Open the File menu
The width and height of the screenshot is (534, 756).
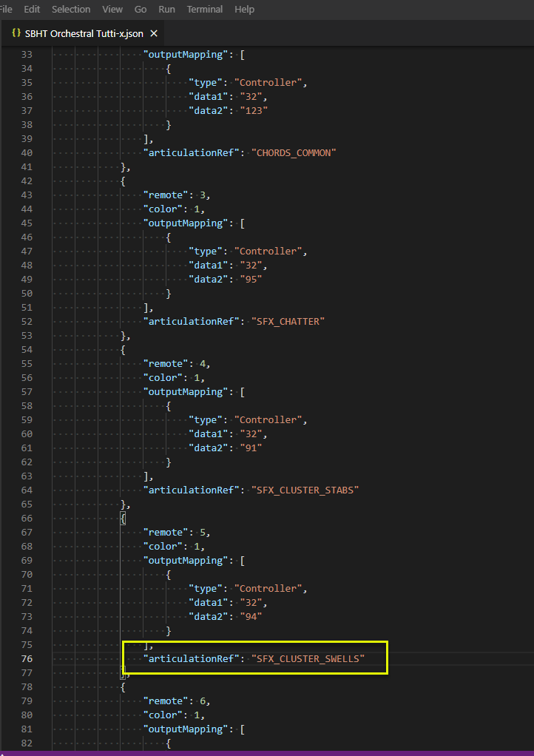pos(5,9)
